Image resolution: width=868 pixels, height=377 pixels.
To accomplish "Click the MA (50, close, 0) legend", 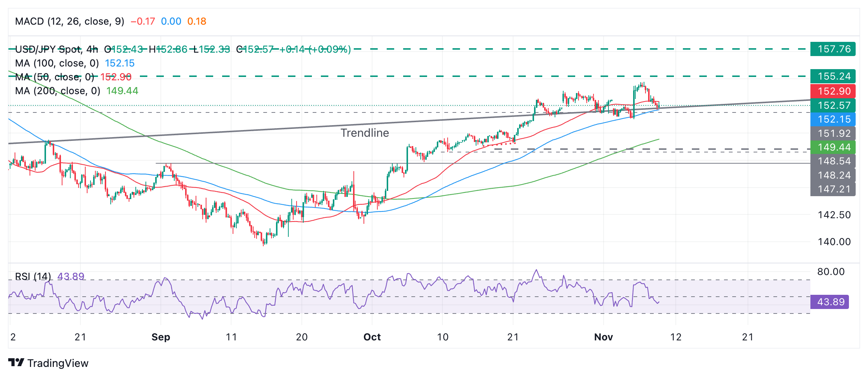I will [x=55, y=77].
